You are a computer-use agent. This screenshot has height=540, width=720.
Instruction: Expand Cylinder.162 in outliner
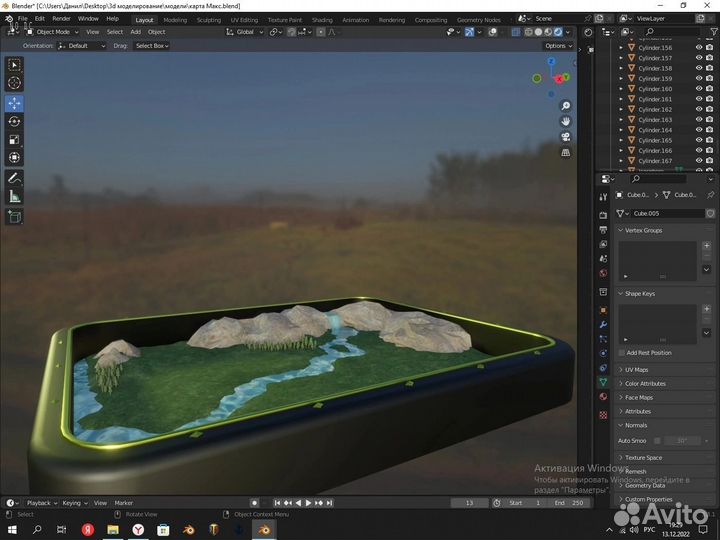click(621, 109)
